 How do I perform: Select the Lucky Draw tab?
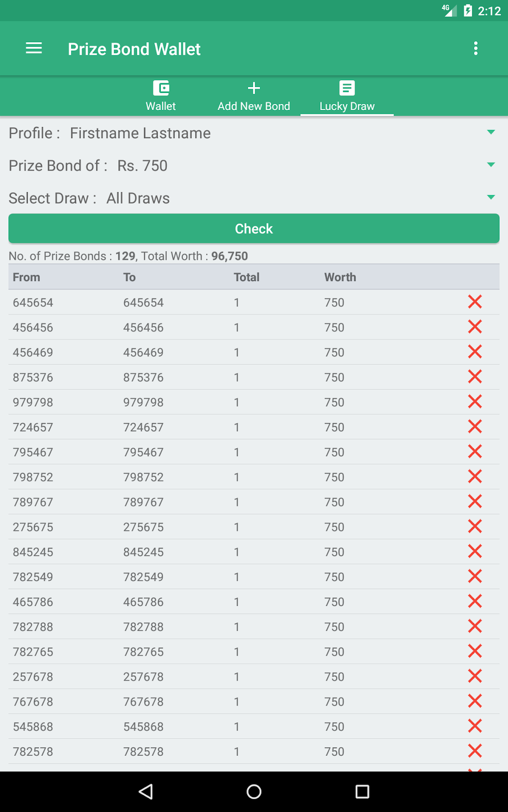coord(347,96)
